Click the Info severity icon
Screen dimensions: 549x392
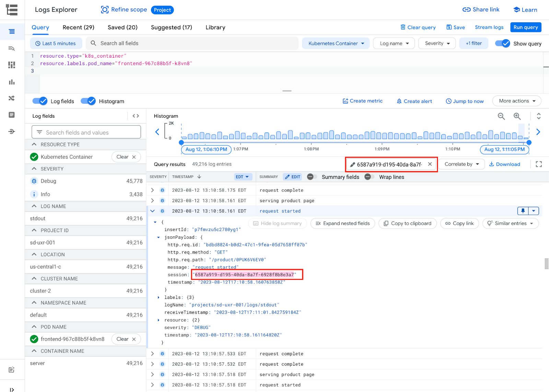point(34,194)
